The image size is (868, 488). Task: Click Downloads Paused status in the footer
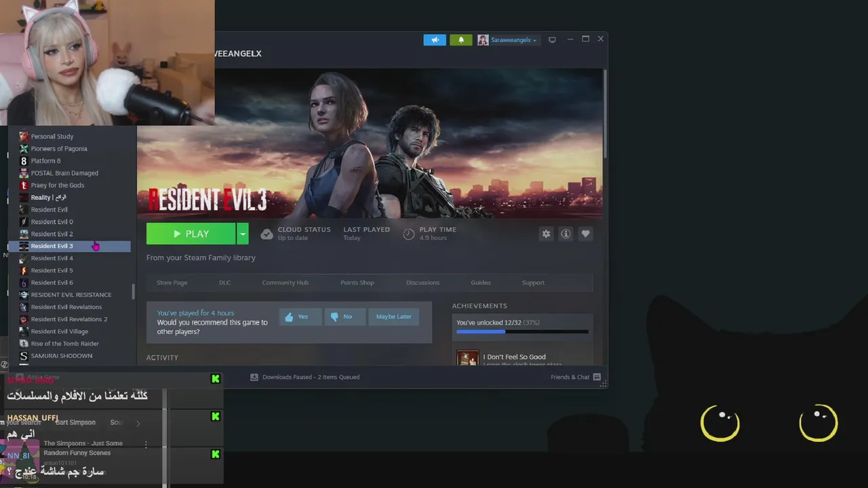click(x=311, y=377)
